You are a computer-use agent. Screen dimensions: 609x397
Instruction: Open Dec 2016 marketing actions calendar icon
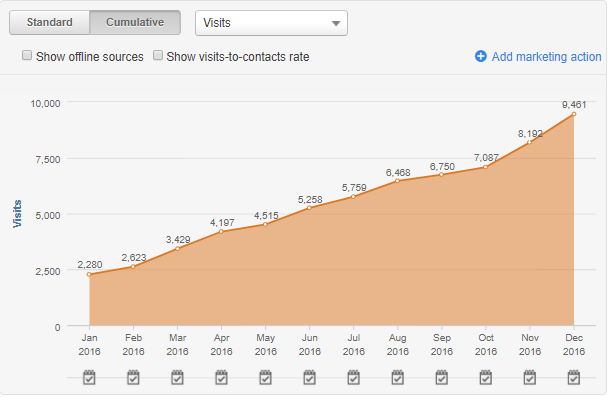[x=574, y=377]
